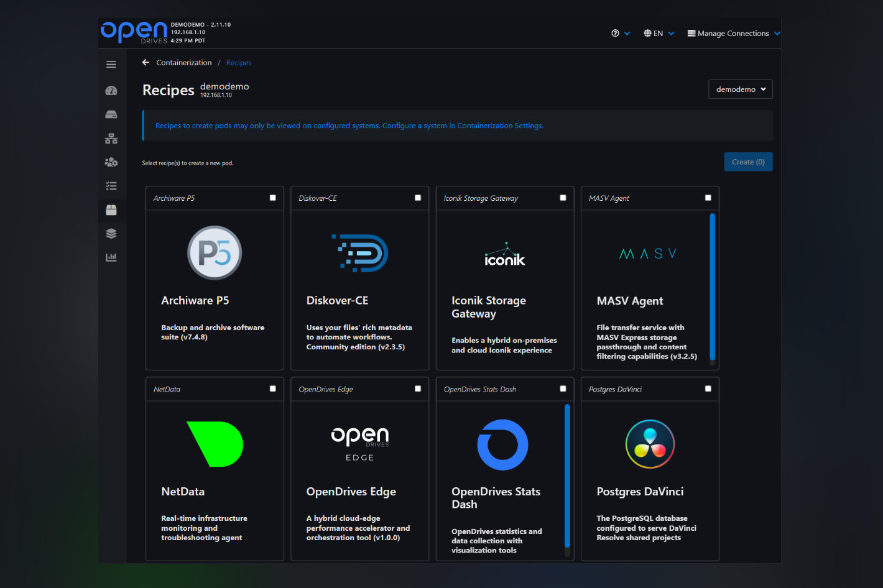Image resolution: width=883 pixels, height=588 pixels.
Task: Click the MASV Agent card scrollbar
Action: pos(713,288)
